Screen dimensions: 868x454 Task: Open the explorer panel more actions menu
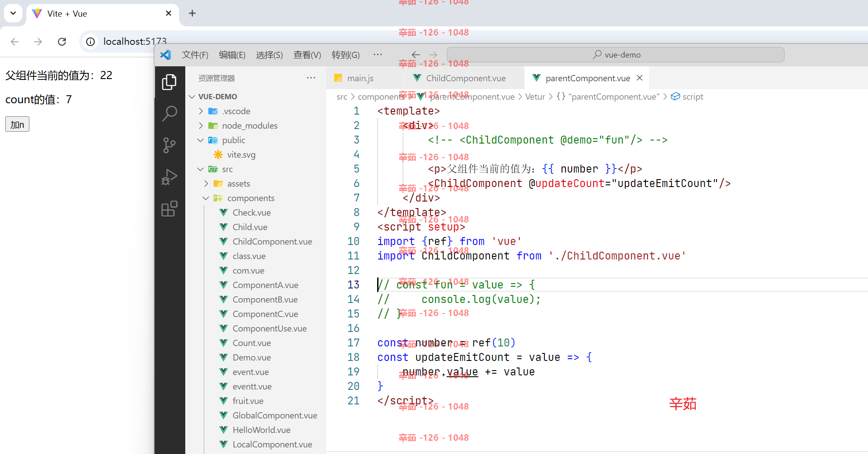pyautogui.click(x=311, y=78)
